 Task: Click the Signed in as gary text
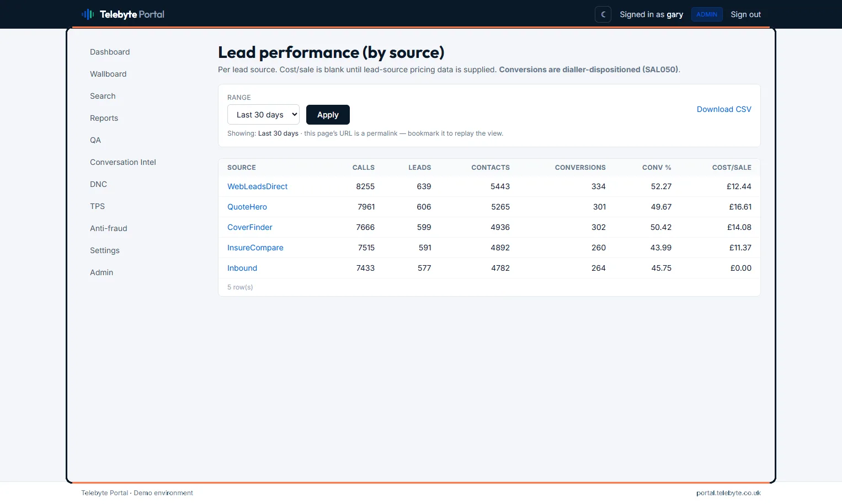point(651,14)
